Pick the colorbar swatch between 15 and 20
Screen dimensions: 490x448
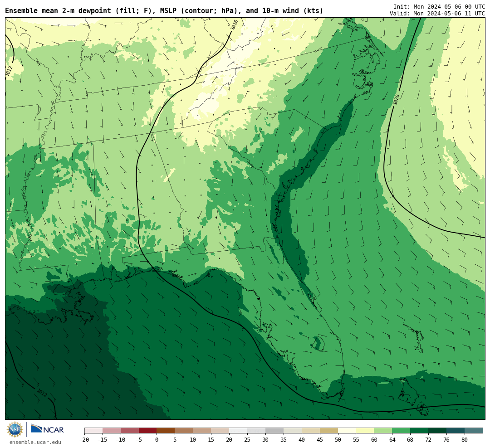click(220, 430)
